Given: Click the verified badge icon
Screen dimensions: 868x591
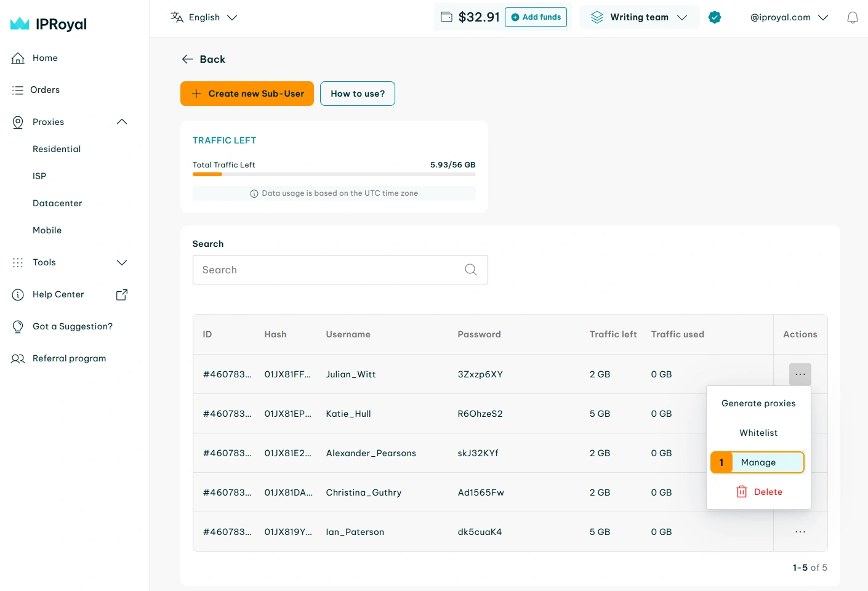Looking at the screenshot, I should (x=715, y=17).
